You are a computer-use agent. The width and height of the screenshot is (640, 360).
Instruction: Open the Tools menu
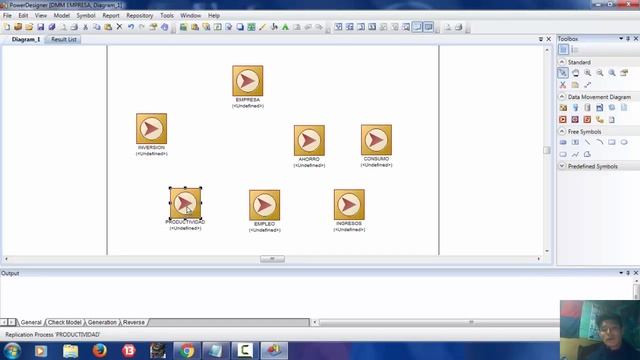click(x=167, y=16)
